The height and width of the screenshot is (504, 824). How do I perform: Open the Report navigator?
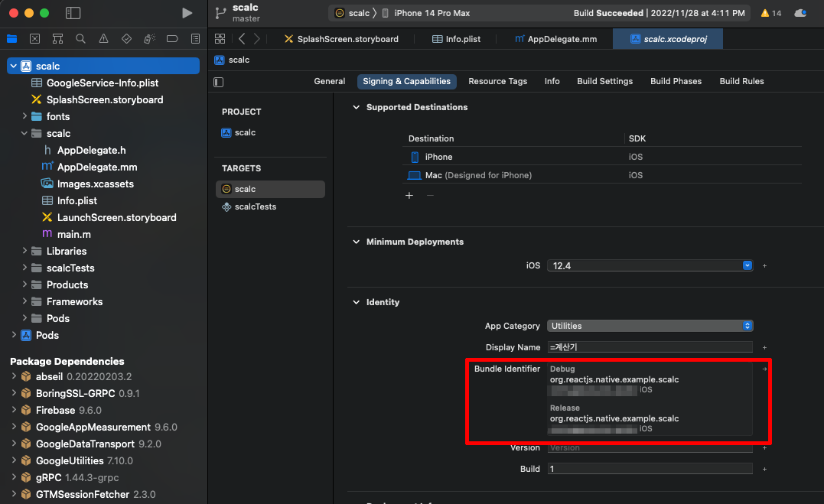196,39
